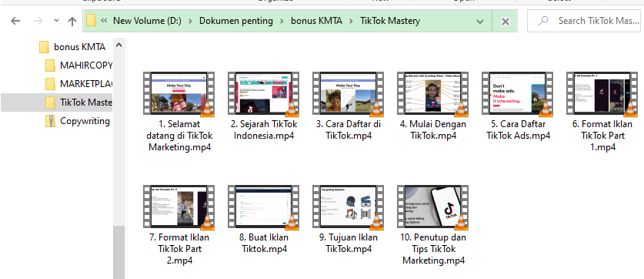Click filename '3. Cara Daftar di TikTok.mp4'
The image size is (644, 279).
(x=349, y=130)
